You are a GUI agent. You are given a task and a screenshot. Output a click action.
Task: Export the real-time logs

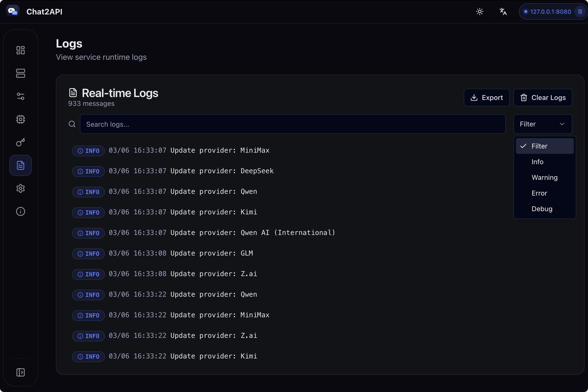tap(487, 98)
